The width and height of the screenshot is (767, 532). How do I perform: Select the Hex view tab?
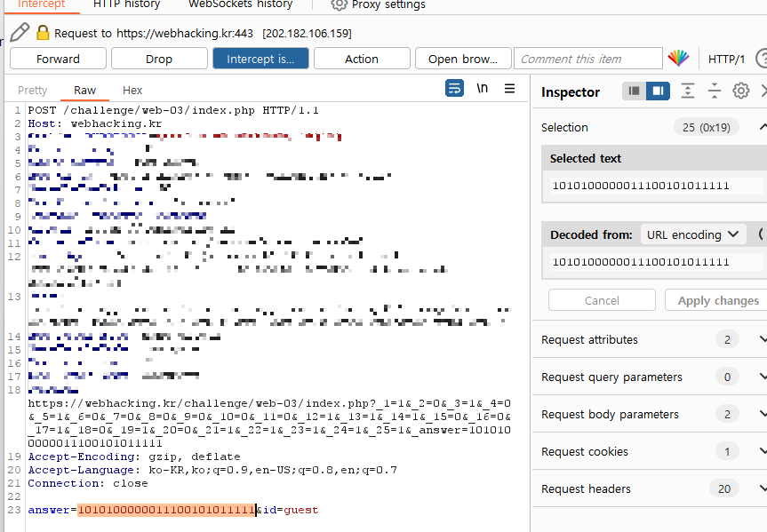(x=132, y=91)
